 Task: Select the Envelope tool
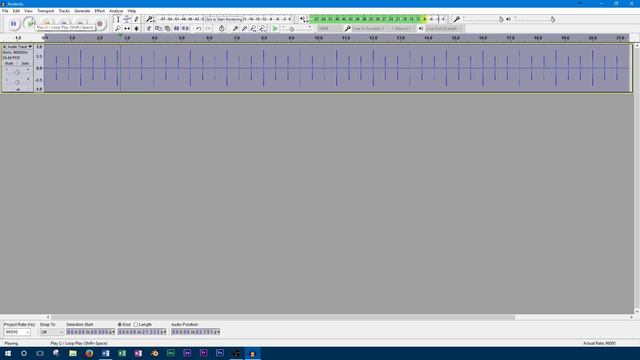127,19
